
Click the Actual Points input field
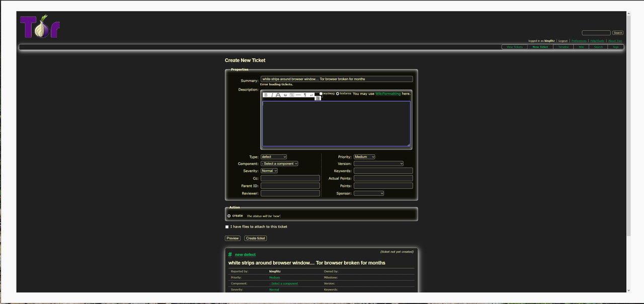point(383,178)
